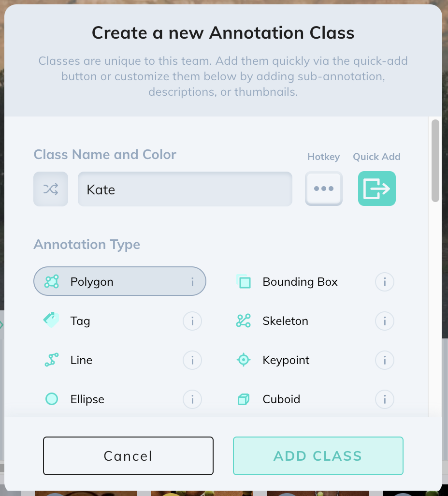The image size is (448, 496).
Task: View the Skeleton info tooltip
Action: [384, 321]
